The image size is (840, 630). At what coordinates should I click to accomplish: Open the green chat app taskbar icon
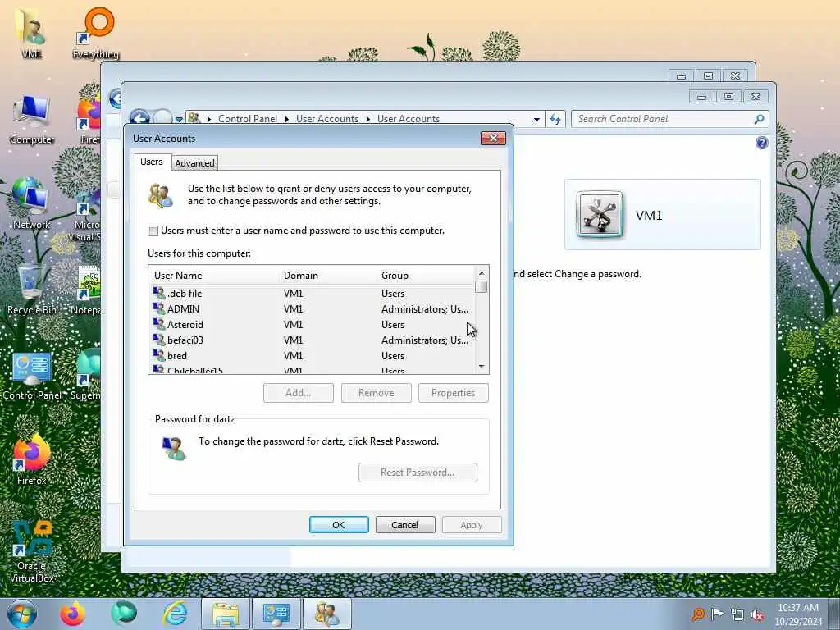click(124, 614)
